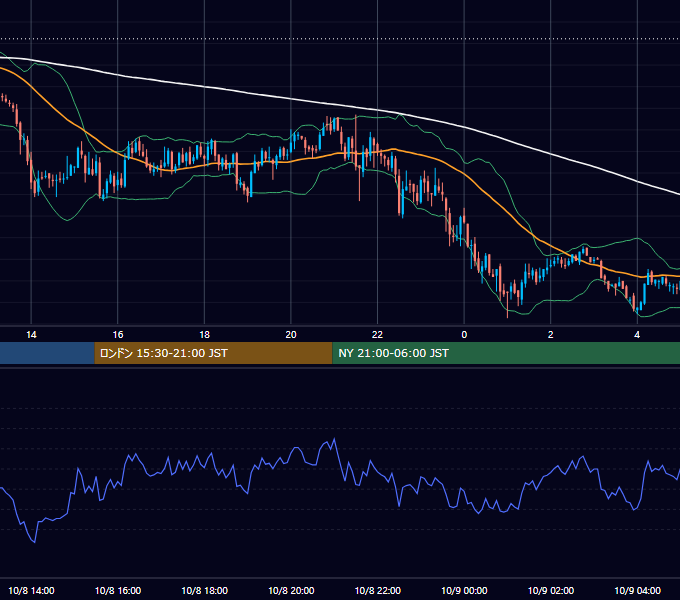Viewport: 680px width, 600px height.
Task: Click the 14 hour label on price chart axis
Action: pyautogui.click(x=31, y=335)
